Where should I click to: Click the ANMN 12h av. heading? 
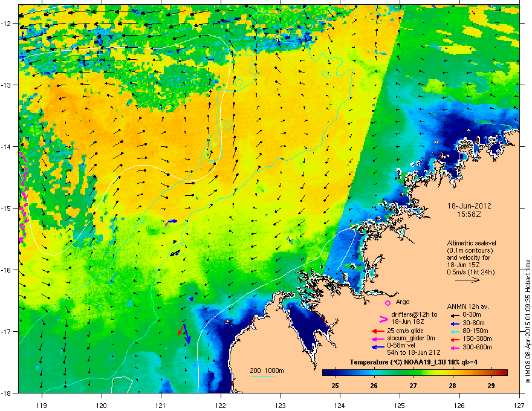click(x=468, y=306)
